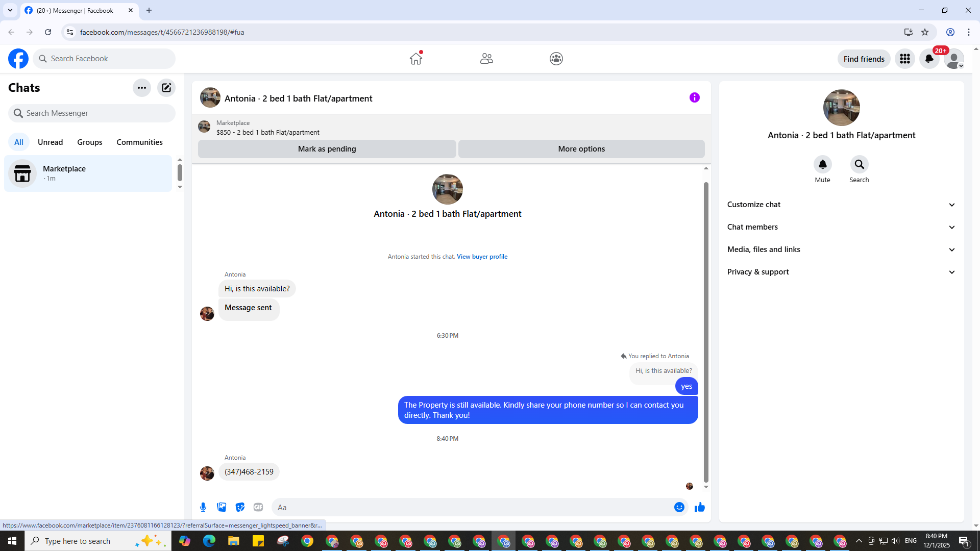Bookmark this page star icon
This screenshot has width=980, height=551.
[x=925, y=32]
